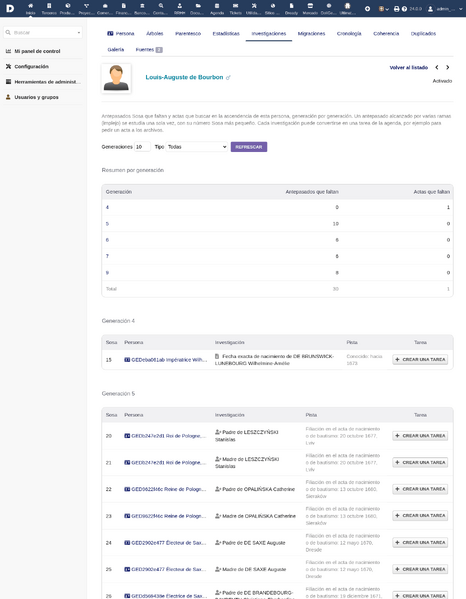
Task: Click the Herramientas de administración icon
Action: click(x=8, y=82)
